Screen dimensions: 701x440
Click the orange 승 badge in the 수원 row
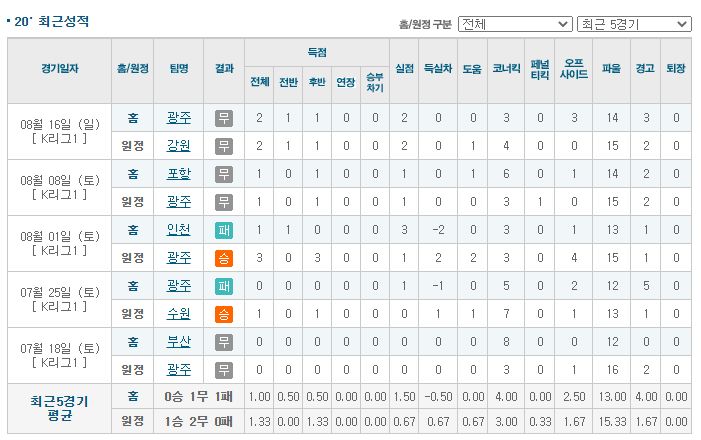(224, 314)
